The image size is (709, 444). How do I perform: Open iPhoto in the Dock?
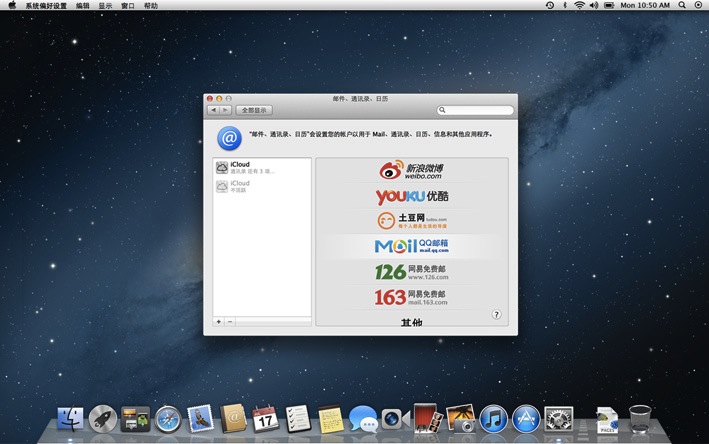(x=461, y=418)
